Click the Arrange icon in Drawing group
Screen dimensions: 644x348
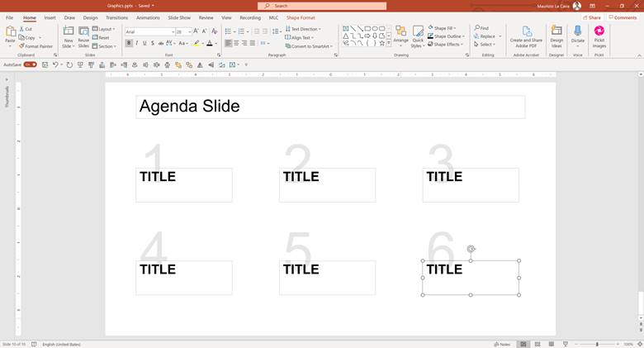[x=401, y=31]
